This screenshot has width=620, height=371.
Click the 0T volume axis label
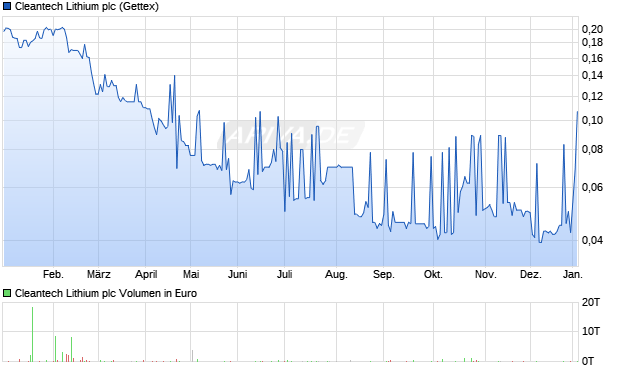click(x=588, y=361)
